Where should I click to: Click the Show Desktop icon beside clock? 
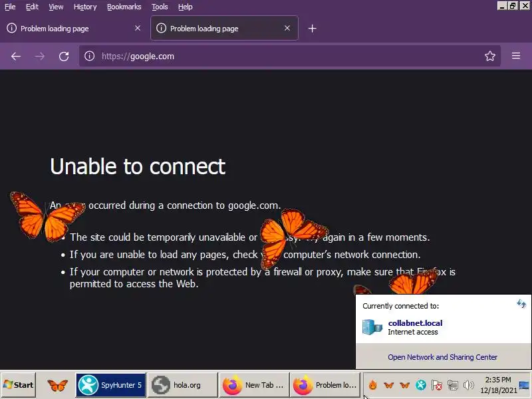click(524, 385)
